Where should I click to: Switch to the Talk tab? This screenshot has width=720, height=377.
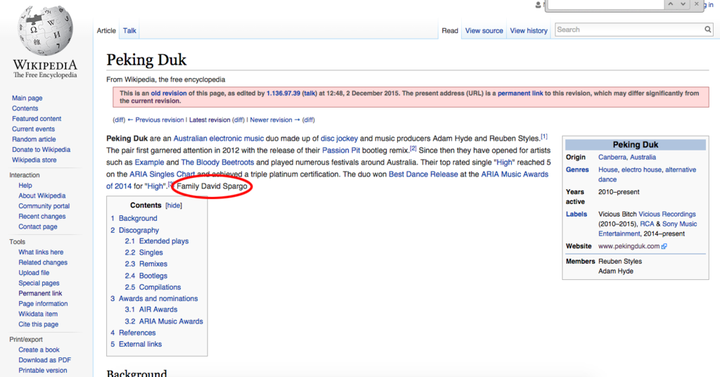click(129, 31)
